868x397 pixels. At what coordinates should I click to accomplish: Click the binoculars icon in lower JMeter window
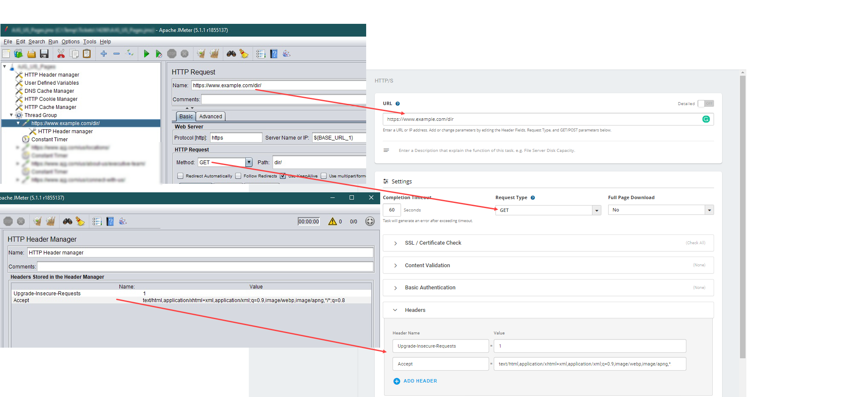[68, 221]
